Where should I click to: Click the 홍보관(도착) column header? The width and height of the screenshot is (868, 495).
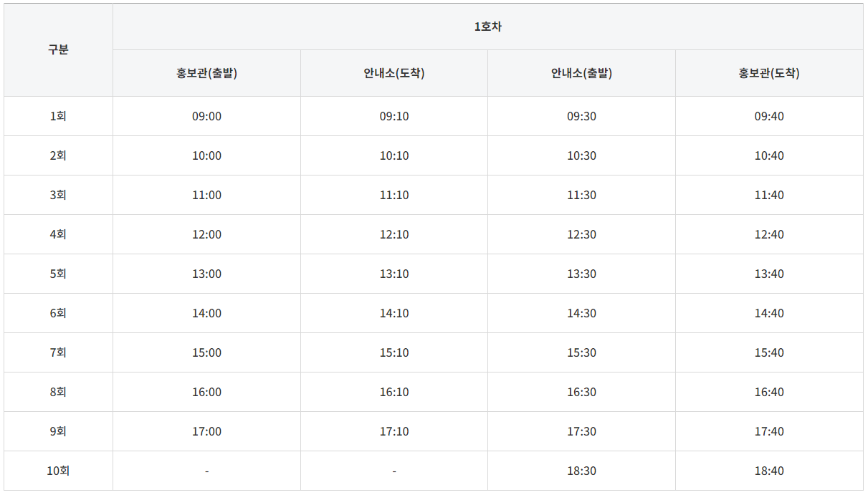(x=771, y=72)
